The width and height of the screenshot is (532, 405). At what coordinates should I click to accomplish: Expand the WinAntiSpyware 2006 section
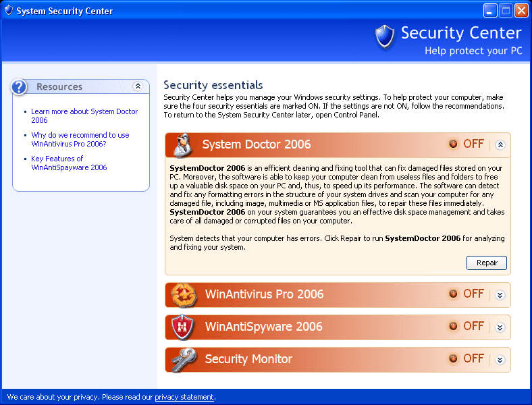500,327
